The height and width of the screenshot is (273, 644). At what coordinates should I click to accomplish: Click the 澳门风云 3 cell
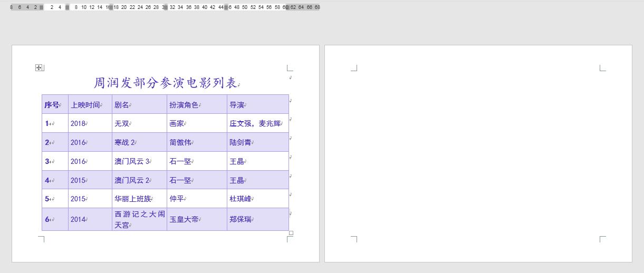(x=139, y=161)
